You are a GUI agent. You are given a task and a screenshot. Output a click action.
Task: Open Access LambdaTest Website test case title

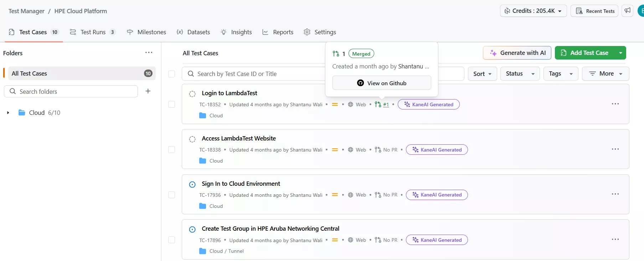click(x=239, y=138)
